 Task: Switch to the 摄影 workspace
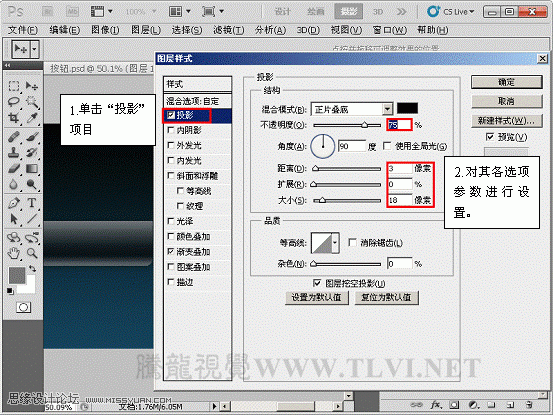(x=349, y=12)
